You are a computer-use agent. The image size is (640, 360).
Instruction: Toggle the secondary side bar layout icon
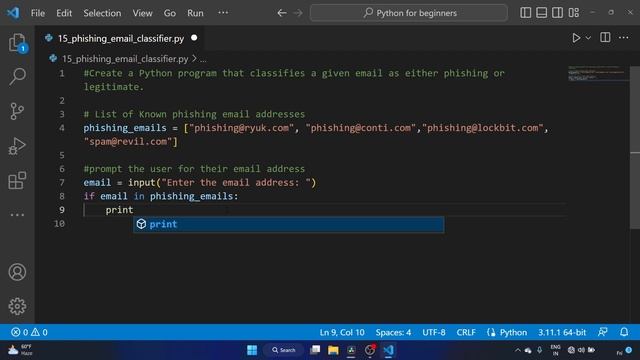coord(558,13)
